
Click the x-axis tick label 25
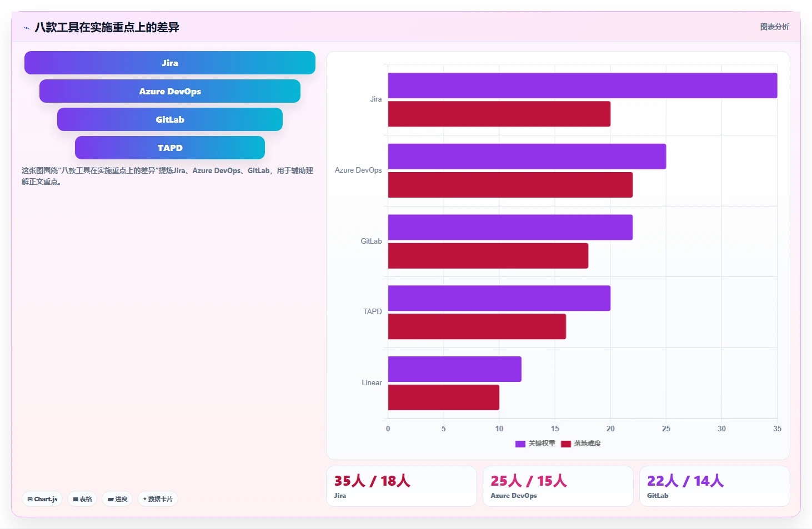pyautogui.click(x=666, y=429)
